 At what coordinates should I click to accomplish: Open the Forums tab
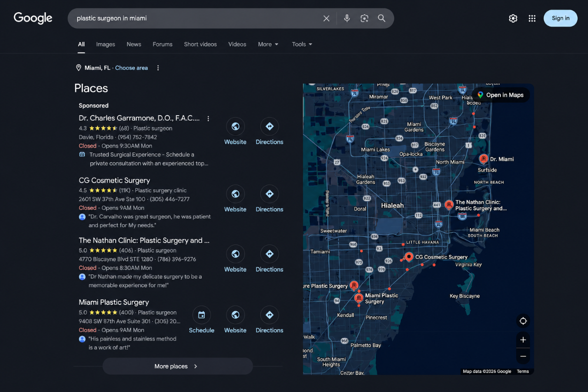(x=162, y=44)
